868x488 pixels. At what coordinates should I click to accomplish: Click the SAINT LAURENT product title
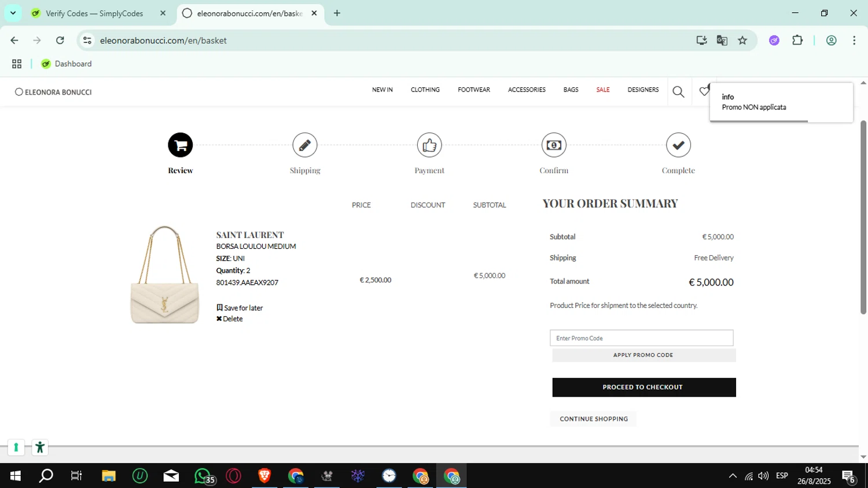pyautogui.click(x=250, y=234)
